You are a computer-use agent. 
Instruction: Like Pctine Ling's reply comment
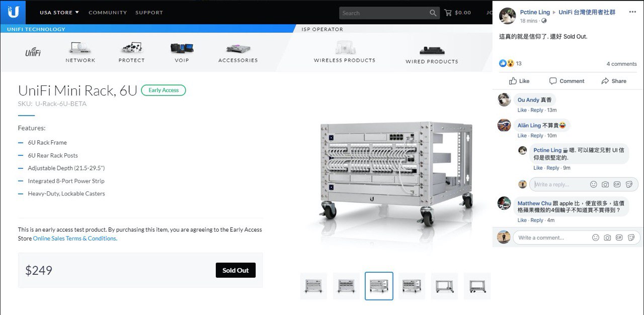(x=538, y=168)
